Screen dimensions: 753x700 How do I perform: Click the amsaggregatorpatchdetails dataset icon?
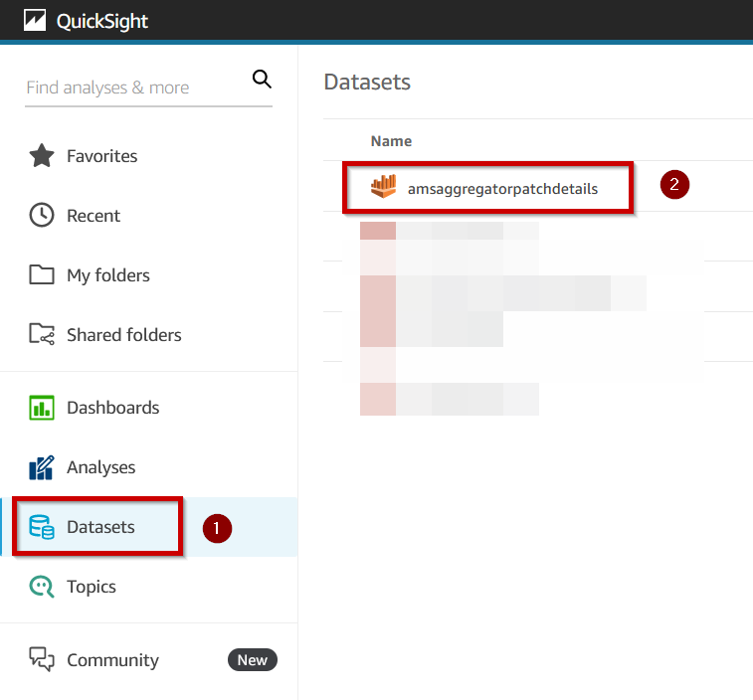[x=383, y=186]
